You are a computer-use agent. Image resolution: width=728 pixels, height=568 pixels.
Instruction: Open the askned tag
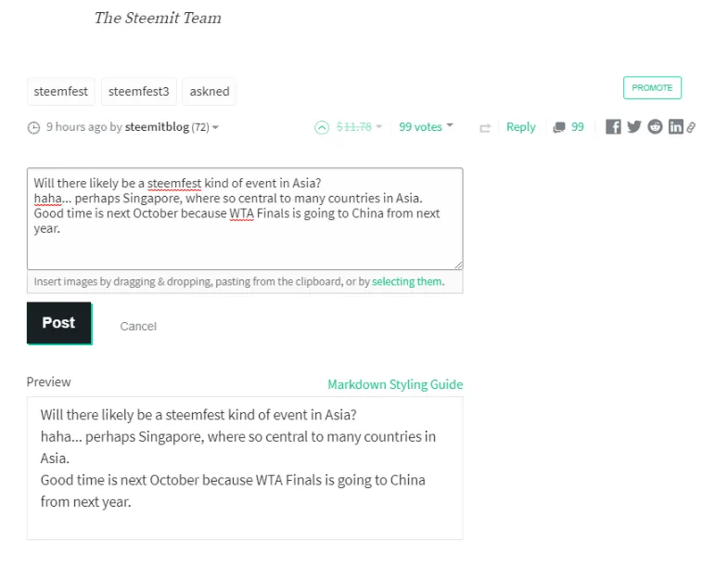coord(210,91)
